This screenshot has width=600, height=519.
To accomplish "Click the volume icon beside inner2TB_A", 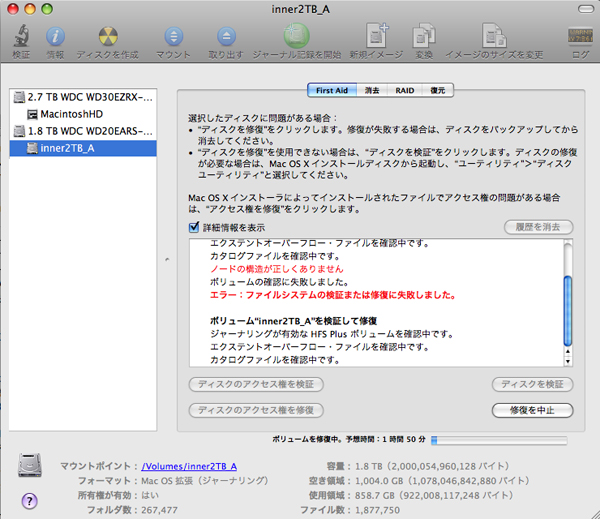I will [32, 148].
